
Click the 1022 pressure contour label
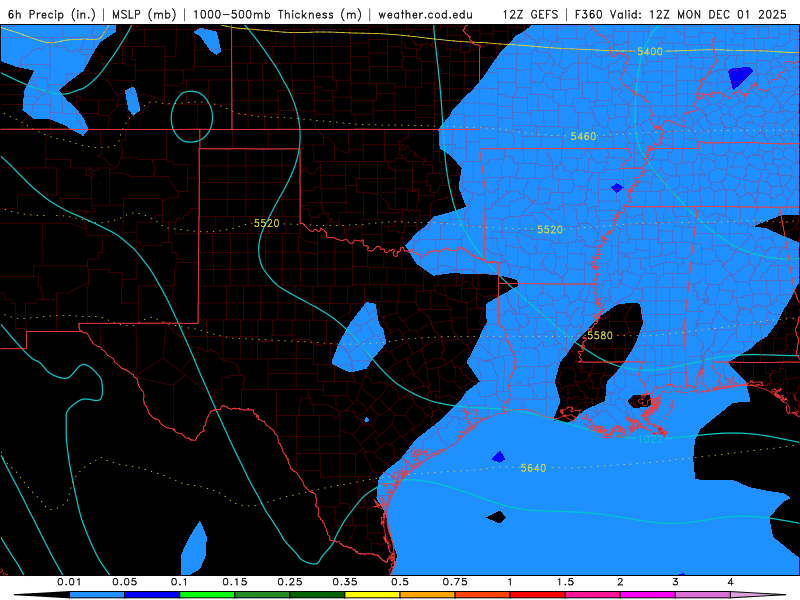(x=650, y=439)
